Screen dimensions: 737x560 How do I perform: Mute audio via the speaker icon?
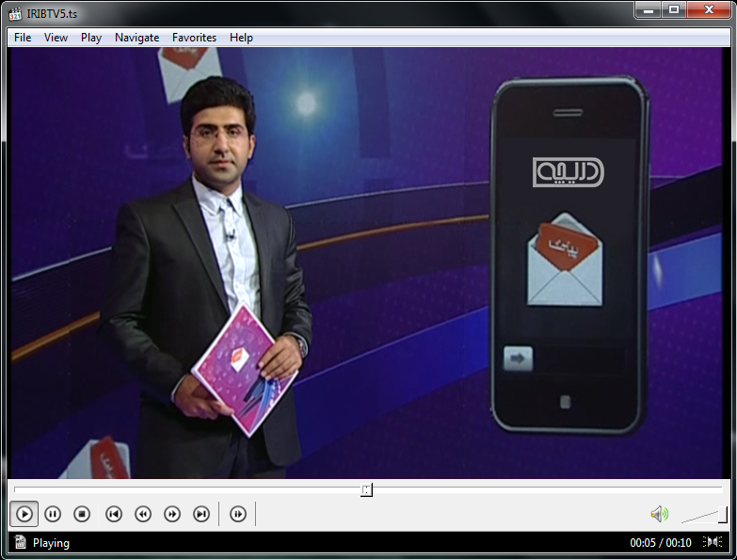[660, 514]
